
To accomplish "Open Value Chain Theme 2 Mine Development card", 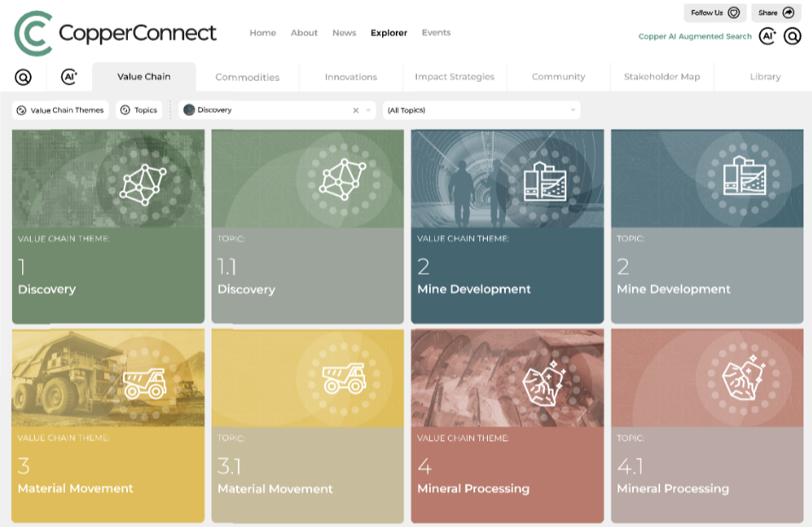I will click(507, 227).
